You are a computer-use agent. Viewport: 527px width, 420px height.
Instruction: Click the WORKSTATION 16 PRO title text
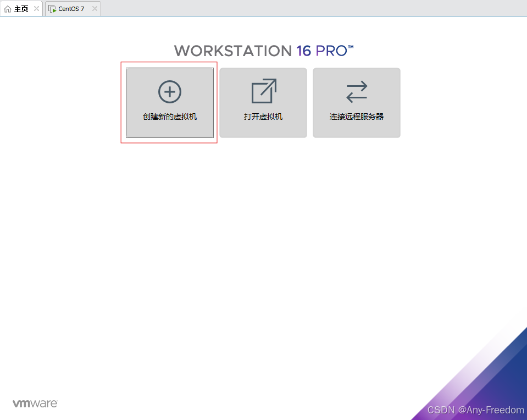[264, 51]
